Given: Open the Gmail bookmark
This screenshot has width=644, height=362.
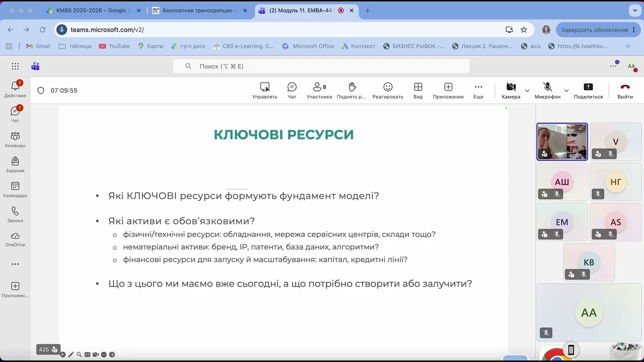Looking at the screenshot, I should coord(38,46).
